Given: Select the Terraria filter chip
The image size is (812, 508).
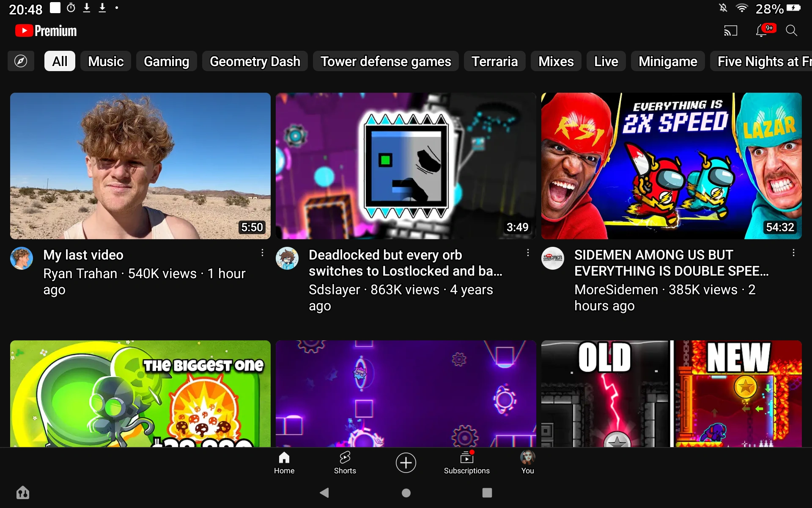Looking at the screenshot, I should click(x=494, y=61).
